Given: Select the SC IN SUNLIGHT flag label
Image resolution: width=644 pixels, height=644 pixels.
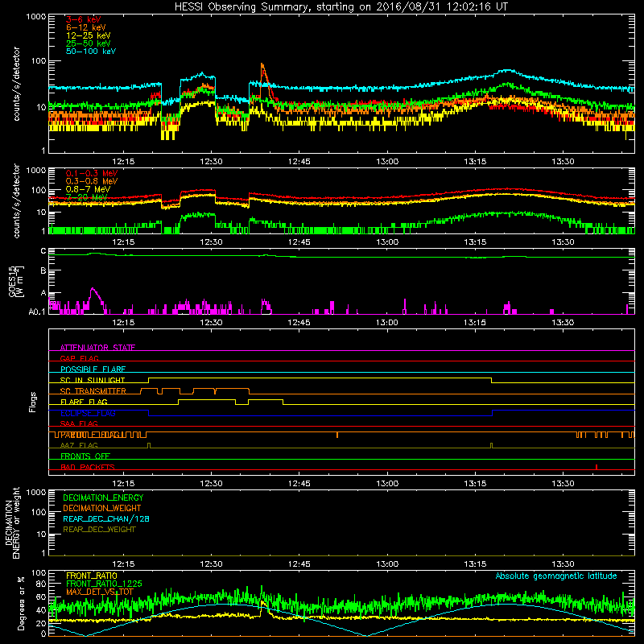Looking at the screenshot, I should pos(93,380).
